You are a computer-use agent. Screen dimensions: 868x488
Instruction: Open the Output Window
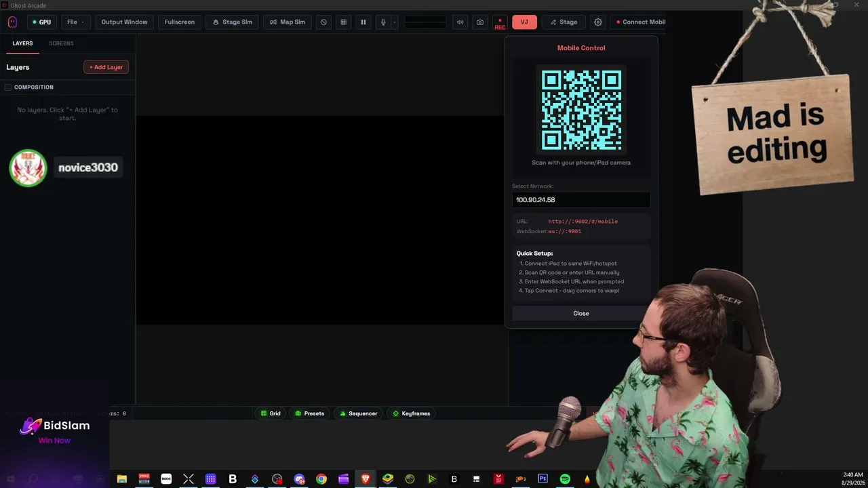click(124, 22)
